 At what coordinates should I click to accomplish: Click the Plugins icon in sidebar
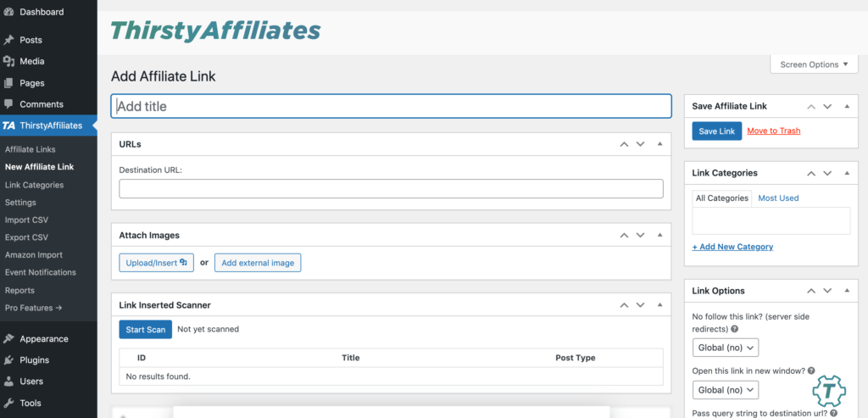(8, 360)
